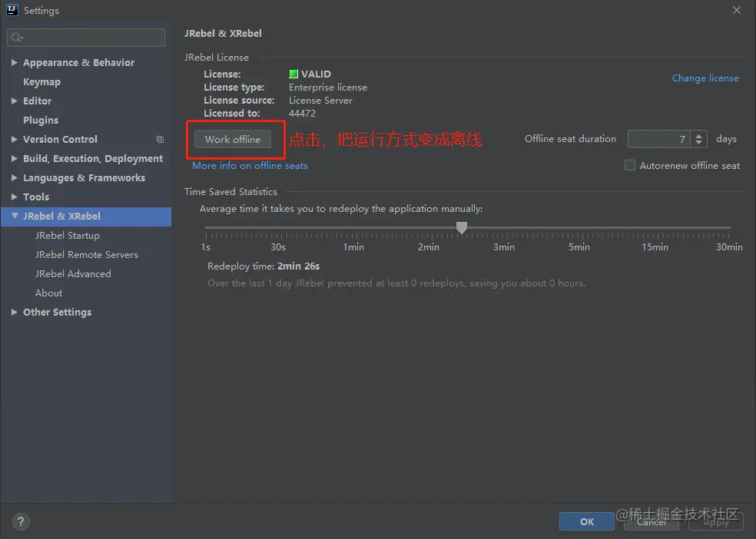Screen dimensions: 756x539
Task: Focus the settings search field
Action: pyautogui.click(x=86, y=38)
